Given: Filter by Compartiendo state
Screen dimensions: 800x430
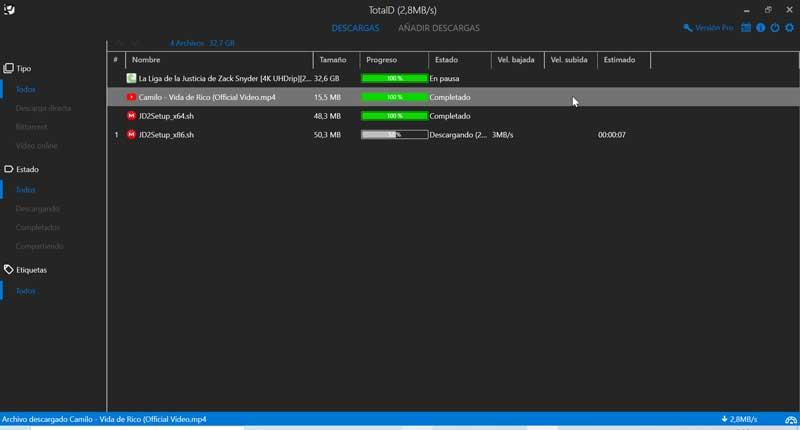Looking at the screenshot, I should [39, 246].
